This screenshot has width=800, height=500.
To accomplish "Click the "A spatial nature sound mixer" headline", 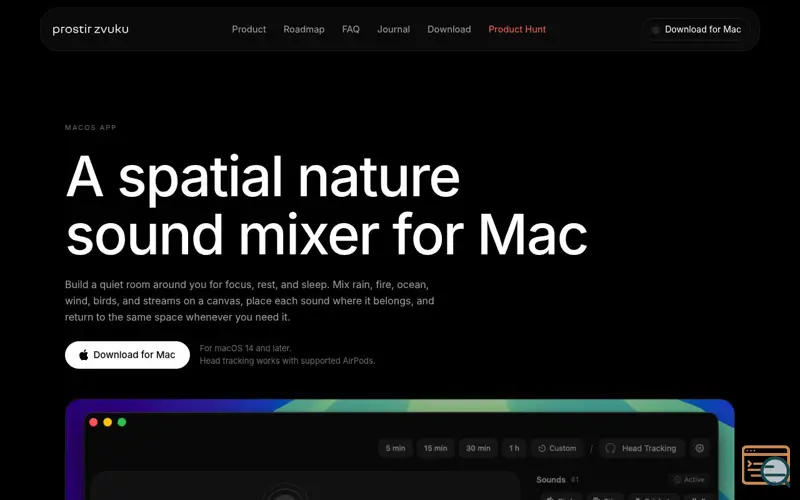I will coord(327,205).
